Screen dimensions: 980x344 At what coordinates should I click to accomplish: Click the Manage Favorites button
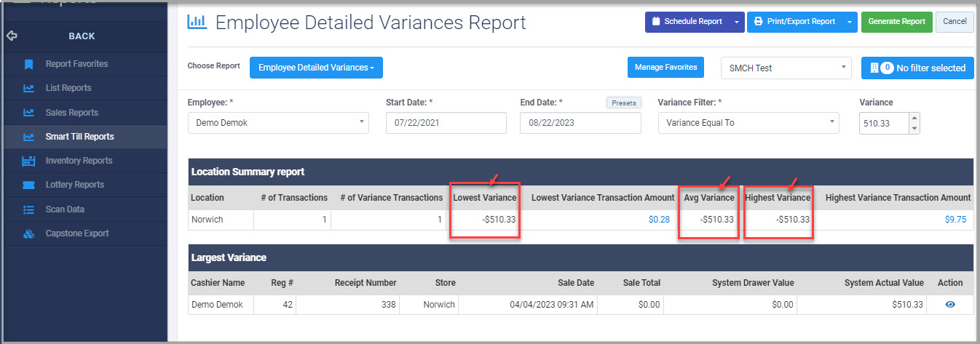665,68
